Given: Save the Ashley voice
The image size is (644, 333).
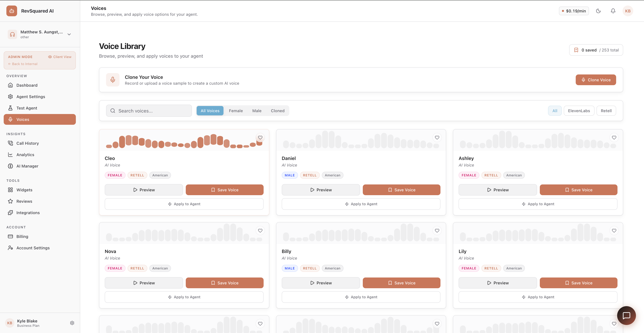Looking at the screenshot, I should pos(579,190).
